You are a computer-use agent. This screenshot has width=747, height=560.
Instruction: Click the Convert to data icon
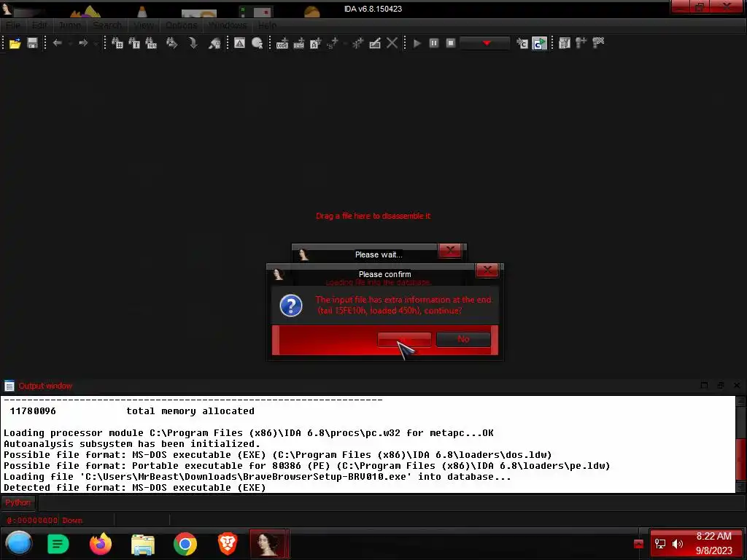(x=298, y=43)
